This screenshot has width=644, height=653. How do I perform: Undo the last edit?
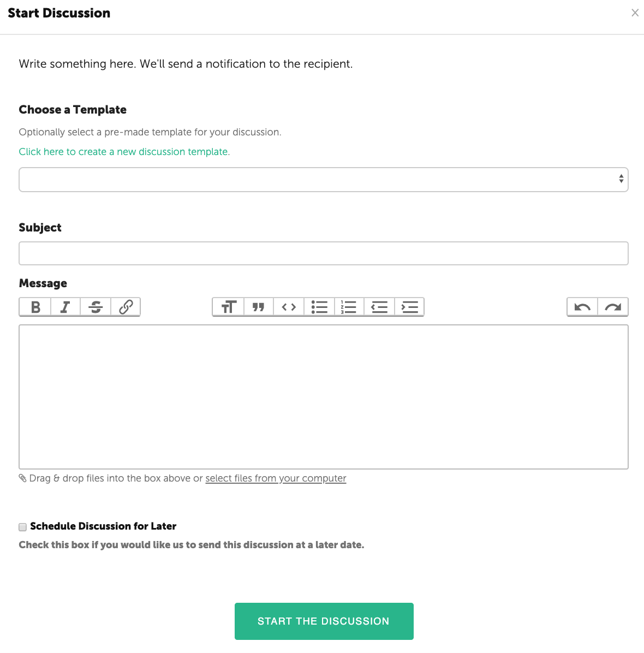point(582,307)
